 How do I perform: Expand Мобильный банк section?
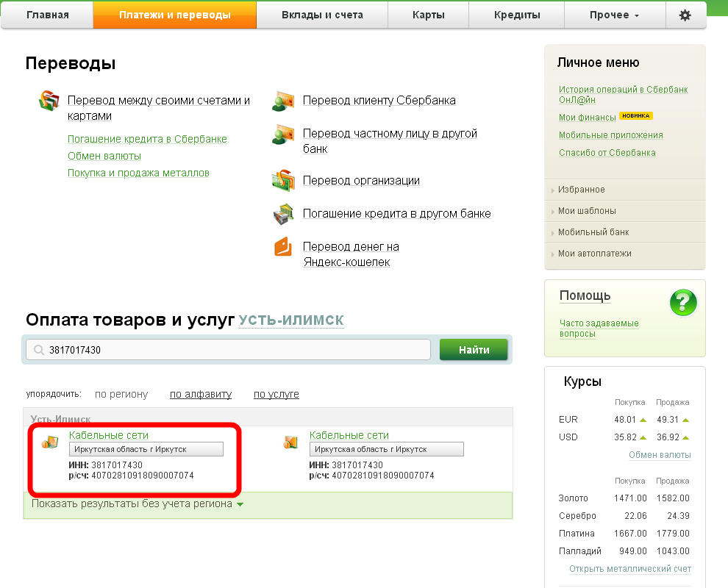pos(625,232)
